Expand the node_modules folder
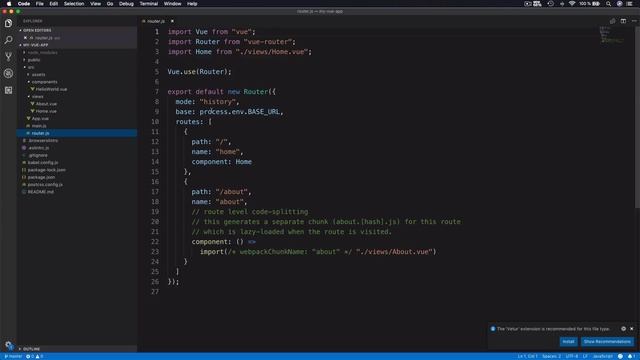The width and height of the screenshot is (640, 360). 42,53
